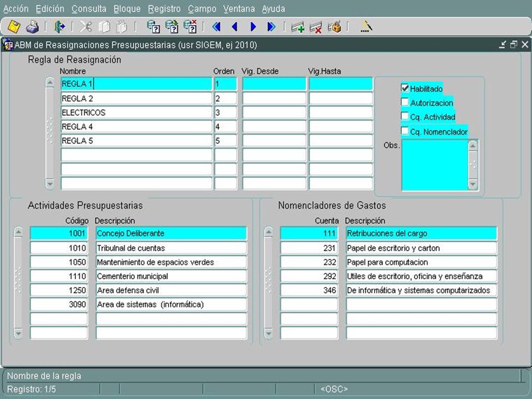Select the Cementerio municipal row description
Viewport: 532px width, 399px height.
click(171, 276)
